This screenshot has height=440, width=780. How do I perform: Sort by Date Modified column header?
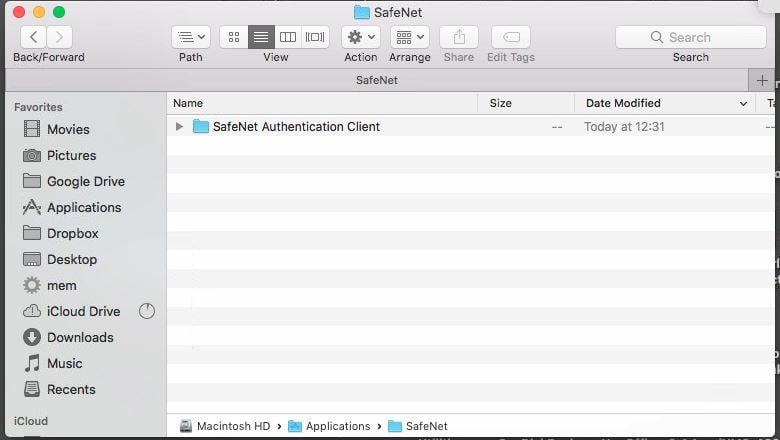(664, 103)
